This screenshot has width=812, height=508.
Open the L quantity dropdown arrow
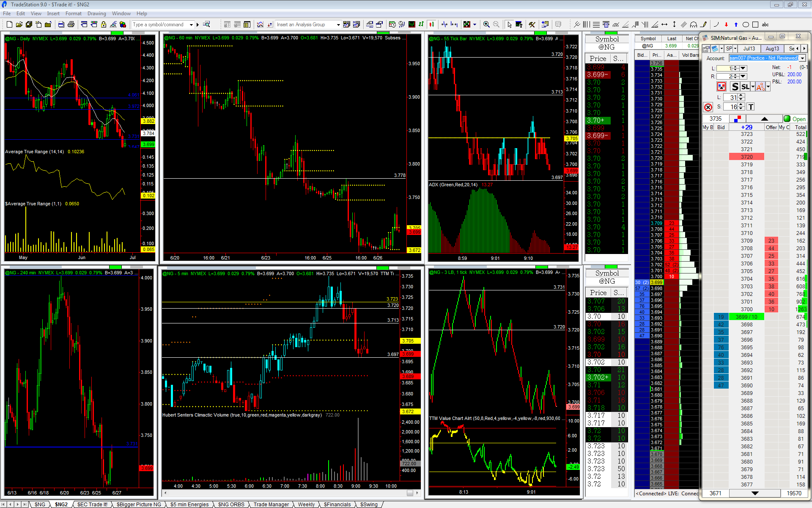(743, 68)
